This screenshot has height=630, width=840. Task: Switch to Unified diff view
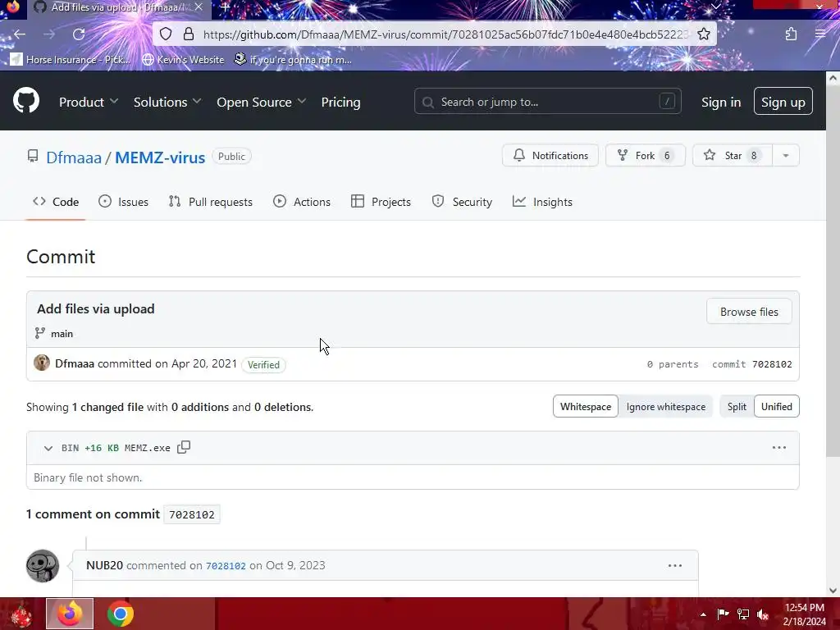pos(776,407)
